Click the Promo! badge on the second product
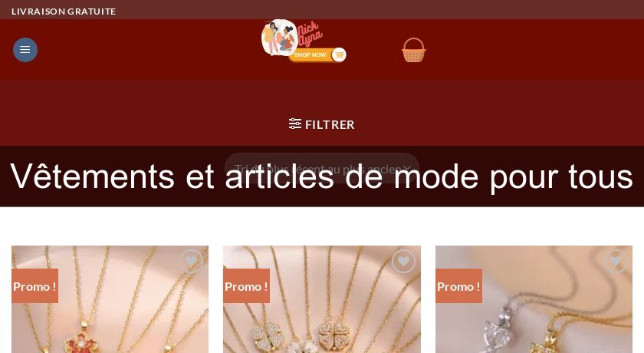Image resolution: width=644 pixels, height=353 pixels. click(246, 286)
